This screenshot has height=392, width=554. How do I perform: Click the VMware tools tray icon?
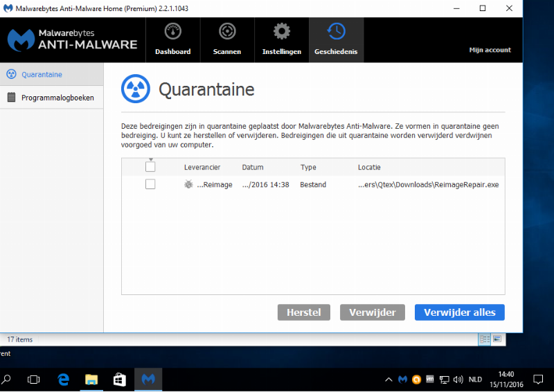pos(430,380)
